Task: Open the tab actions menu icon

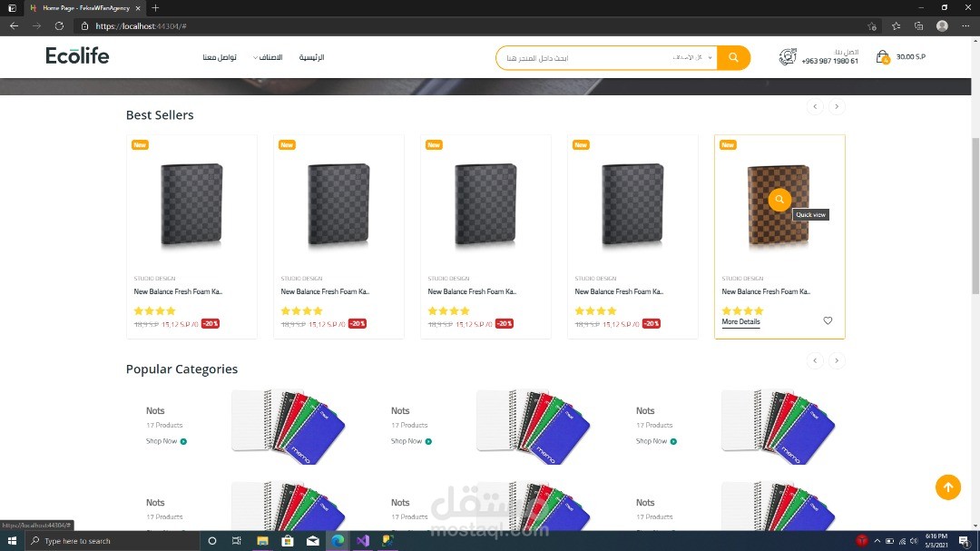Action: click(x=12, y=8)
